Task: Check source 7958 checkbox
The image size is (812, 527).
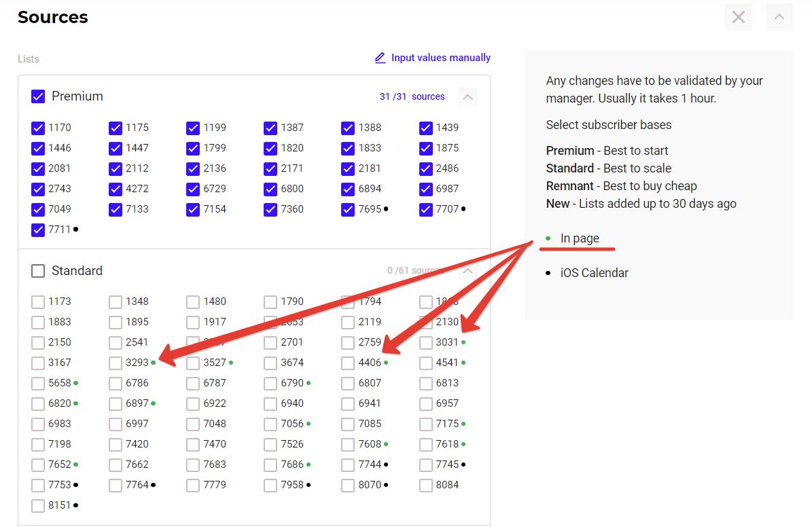Action: pyautogui.click(x=270, y=486)
